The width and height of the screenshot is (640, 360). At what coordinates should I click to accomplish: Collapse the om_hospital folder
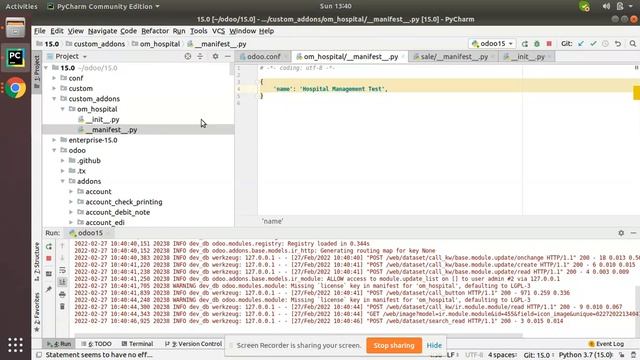click(x=62, y=109)
